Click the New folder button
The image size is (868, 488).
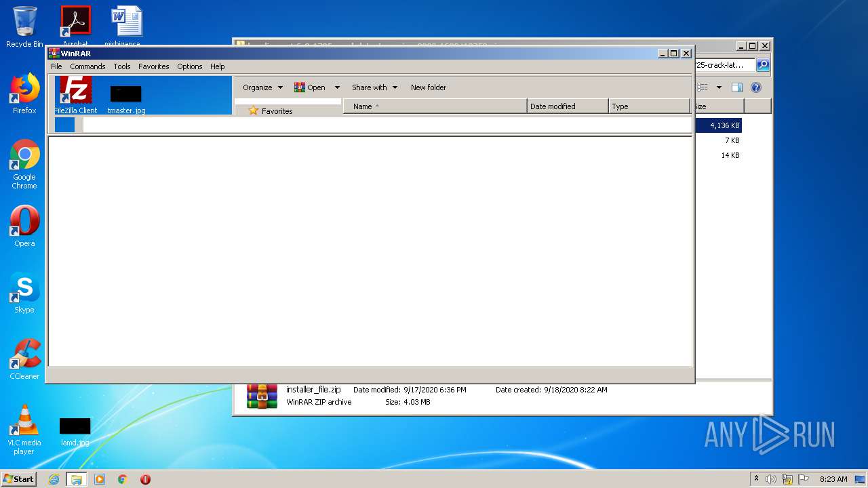(429, 87)
